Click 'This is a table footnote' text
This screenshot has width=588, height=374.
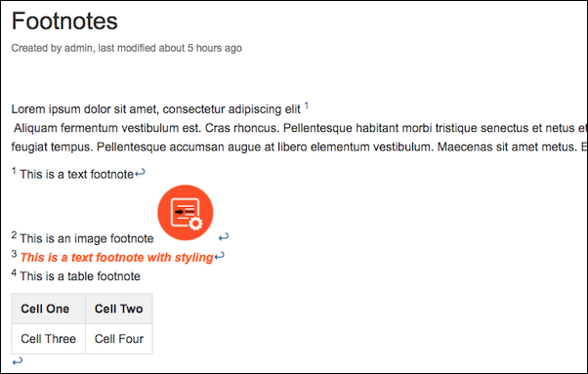coord(80,276)
